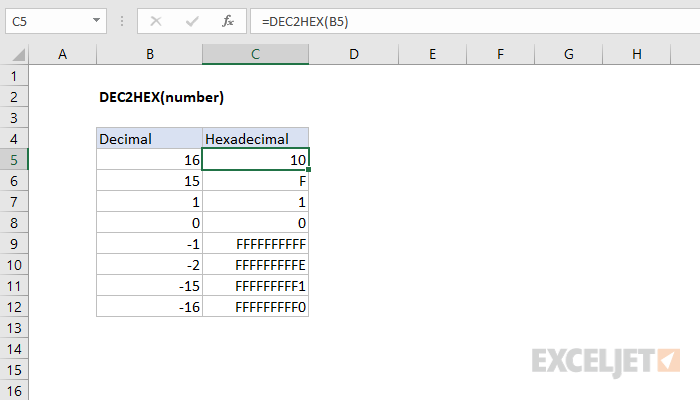The width and height of the screenshot is (700, 400).
Task: Select row 11 header
Action: (14, 286)
